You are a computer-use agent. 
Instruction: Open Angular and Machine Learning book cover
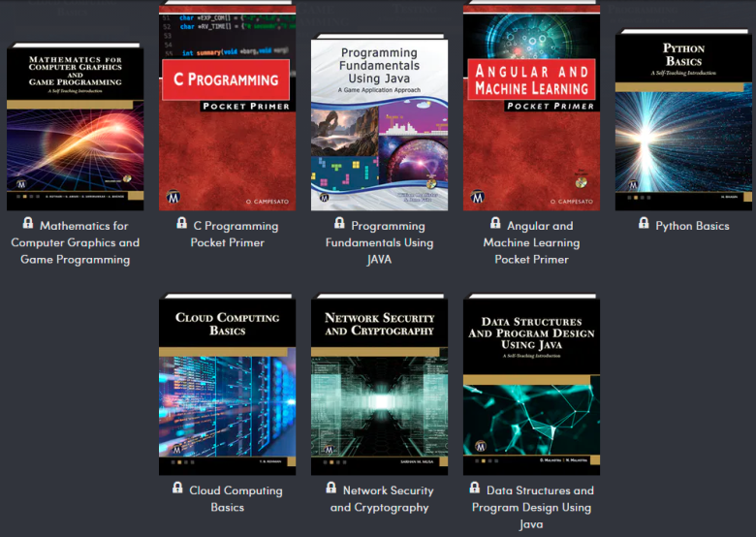click(x=531, y=106)
